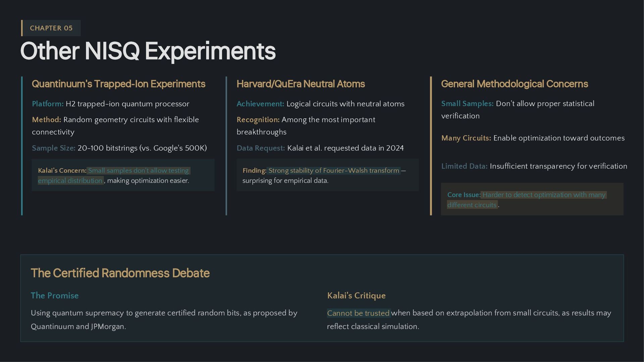Click the Limited Data: label
Screen dimensions: 644x362
tap(464, 166)
